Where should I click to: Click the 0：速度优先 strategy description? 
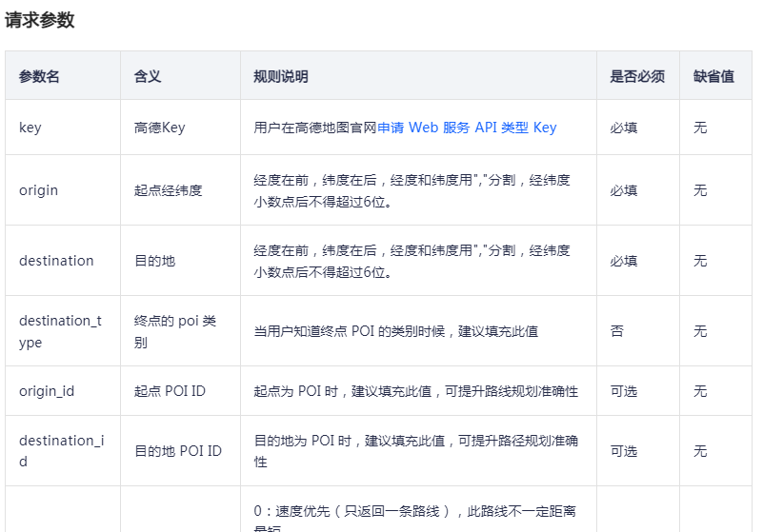tap(415, 518)
